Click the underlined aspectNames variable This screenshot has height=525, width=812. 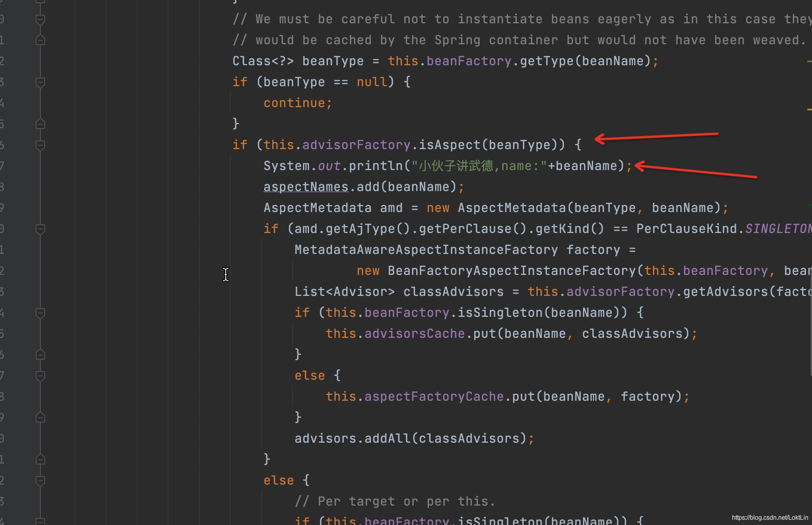coord(306,187)
